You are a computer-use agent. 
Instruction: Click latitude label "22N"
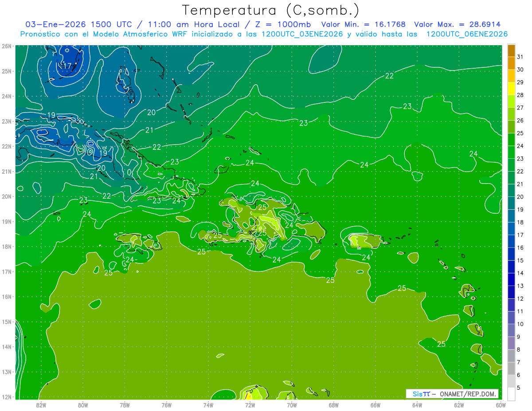tap(7, 146)
